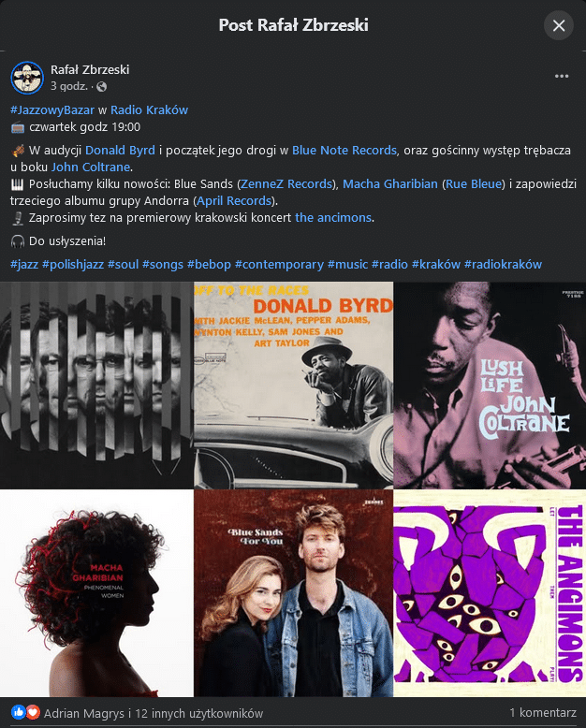Click the John Coltrane link
Screen dimensions: 586x728
click(91, 167)
